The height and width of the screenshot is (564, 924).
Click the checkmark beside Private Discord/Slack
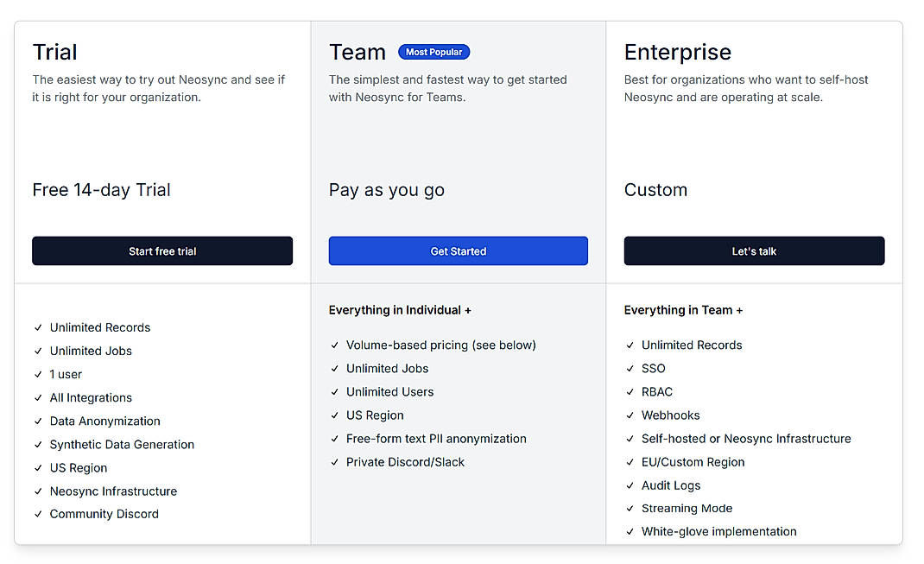pos(334,461)
